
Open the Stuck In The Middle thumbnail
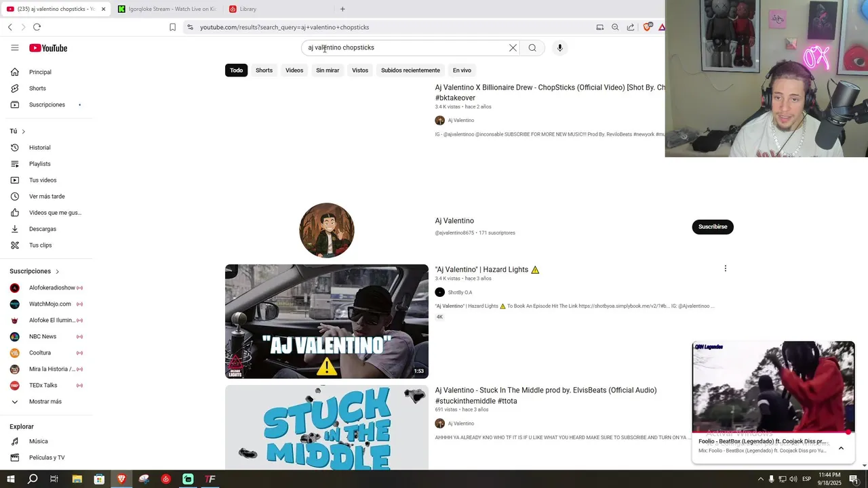(x=327, y=428)
